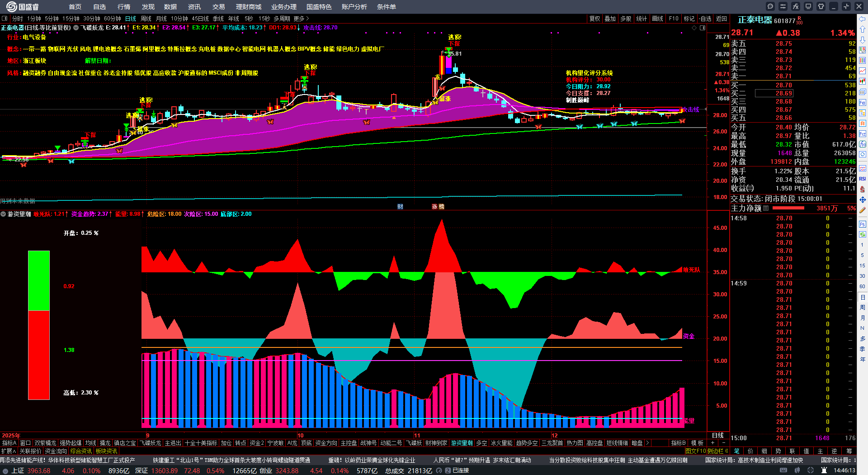This screenshot has width=868, height=475.
Task: Open the 图文F10 company info link
Action: 695,451
